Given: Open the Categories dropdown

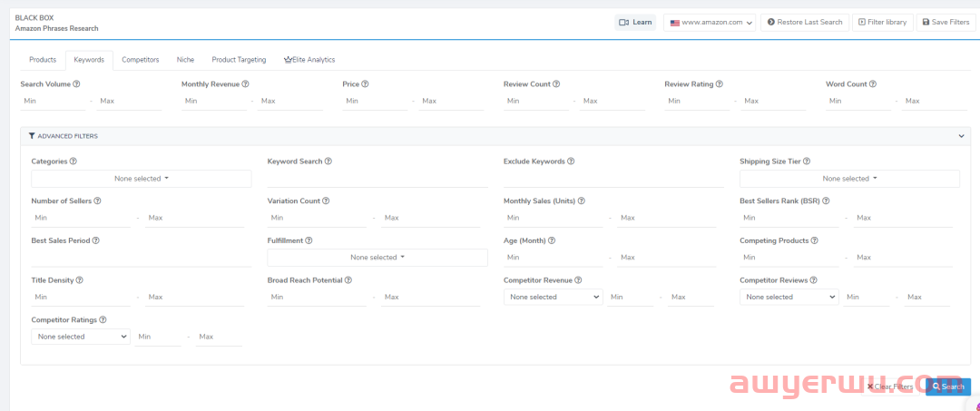Looking at the screenshot, I should click(x=142, y=179).
